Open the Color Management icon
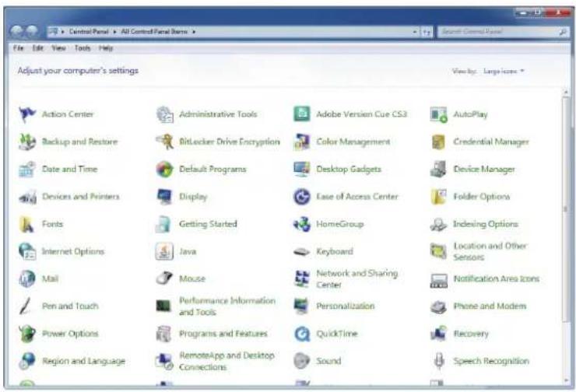 click(x=302, y=142)
